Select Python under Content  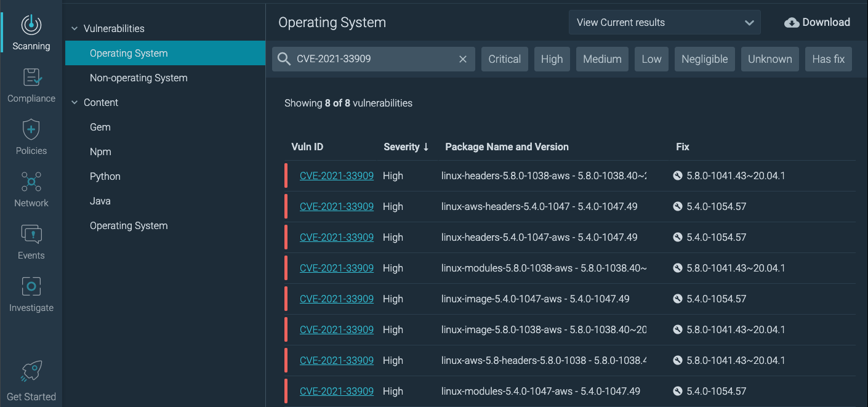(105, 176)
